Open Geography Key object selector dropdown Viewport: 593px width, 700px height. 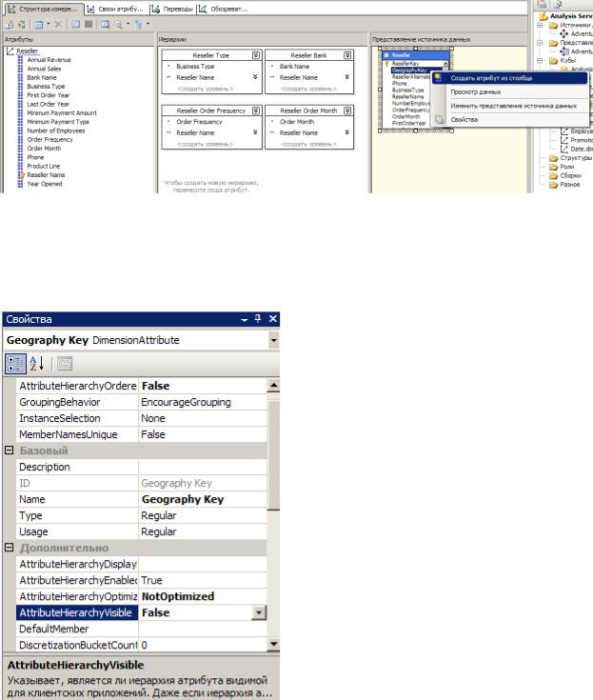pos(273,341)
